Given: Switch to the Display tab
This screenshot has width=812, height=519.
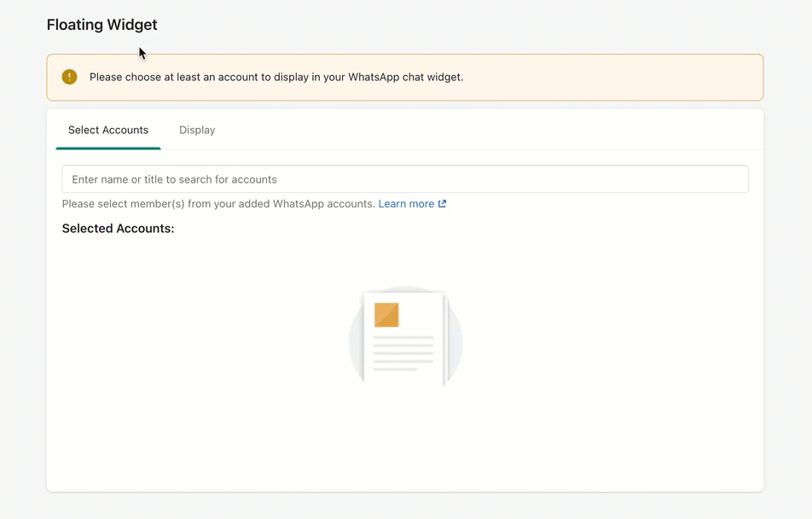Looking at the screenshot, I should click(x=197, y=130).
